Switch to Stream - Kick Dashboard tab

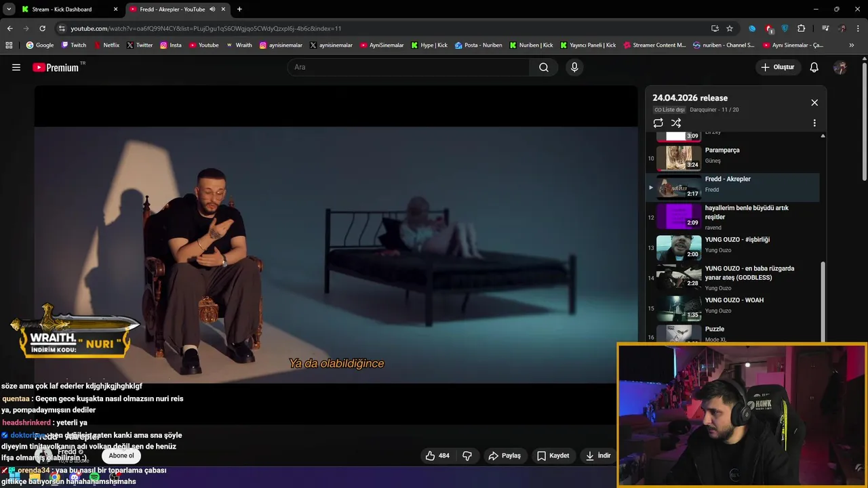tap(68, 9)
